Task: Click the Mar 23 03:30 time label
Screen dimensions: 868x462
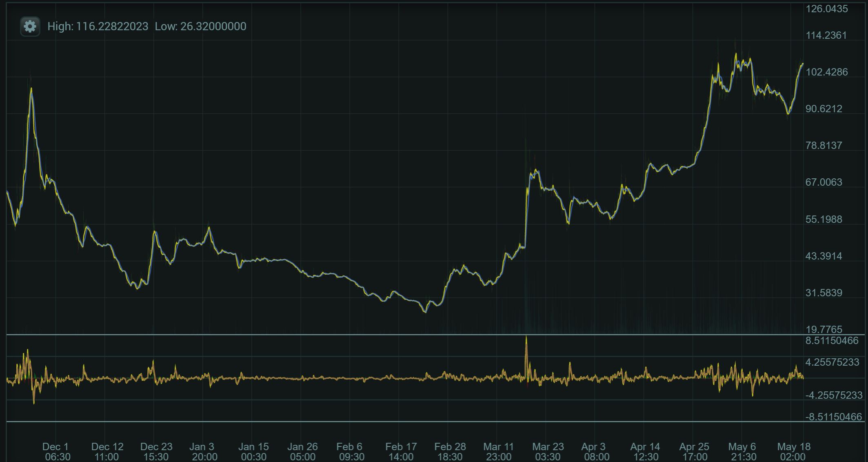Action: 548,452
